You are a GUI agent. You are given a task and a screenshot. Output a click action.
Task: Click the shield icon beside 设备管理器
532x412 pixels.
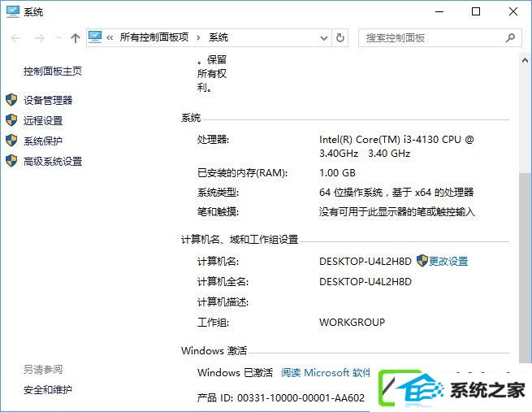click(x=11, y=100)
